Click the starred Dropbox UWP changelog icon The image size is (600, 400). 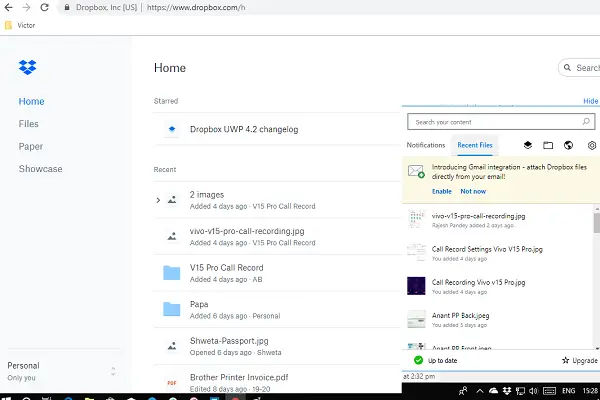pyautogui.click(x=171, y=129)
